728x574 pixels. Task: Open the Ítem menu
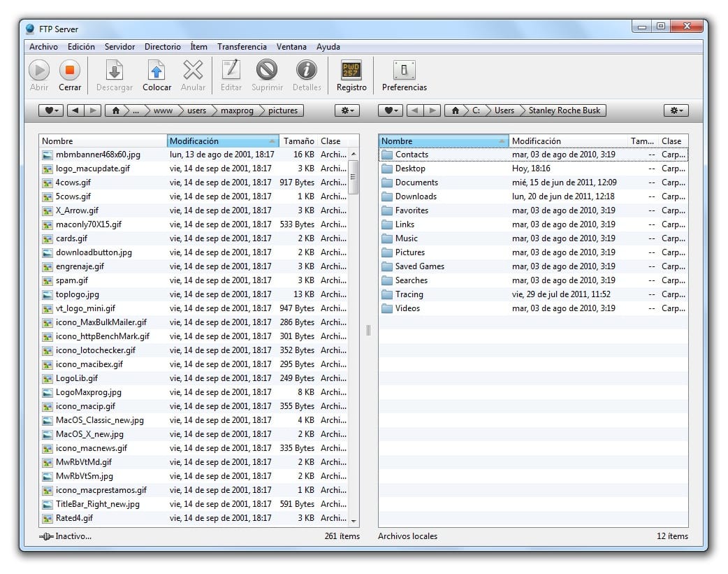pos(198,47)
